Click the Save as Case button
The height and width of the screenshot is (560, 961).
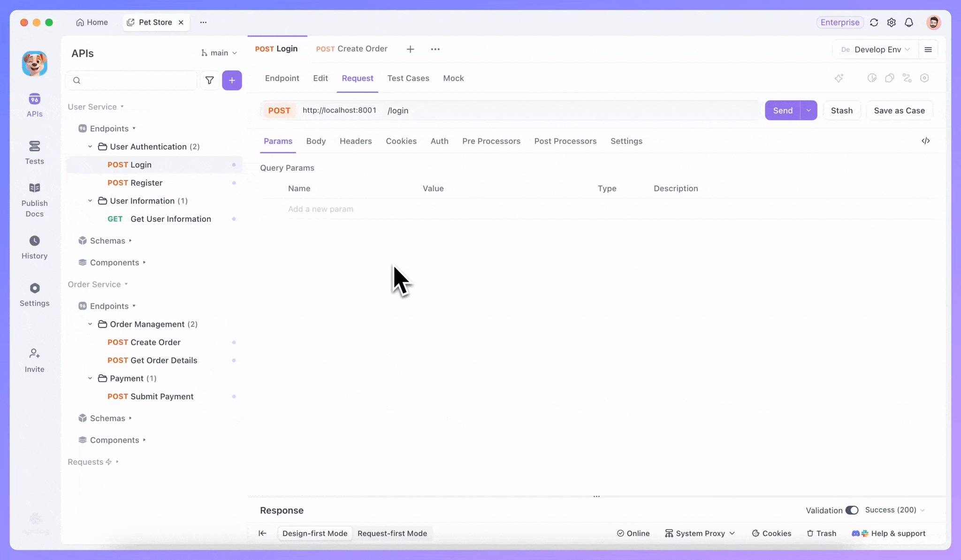point(899,110)
